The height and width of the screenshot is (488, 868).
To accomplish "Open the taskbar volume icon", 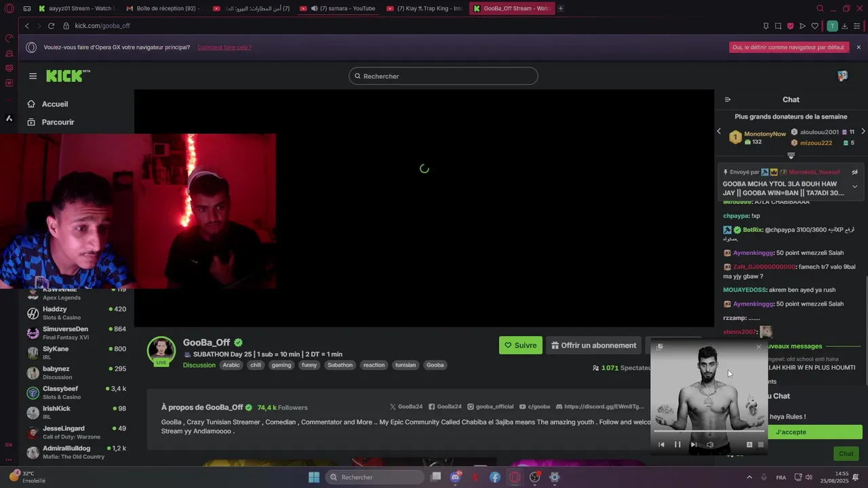I will click(808, 477).
